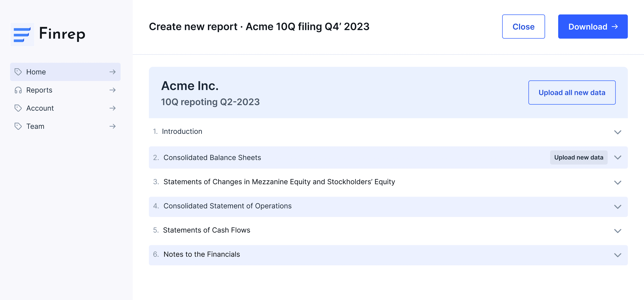The width and height of the screenshot is (644, 300).
Task: Click the headphones icon beside Reports
Action: (18, 90)
